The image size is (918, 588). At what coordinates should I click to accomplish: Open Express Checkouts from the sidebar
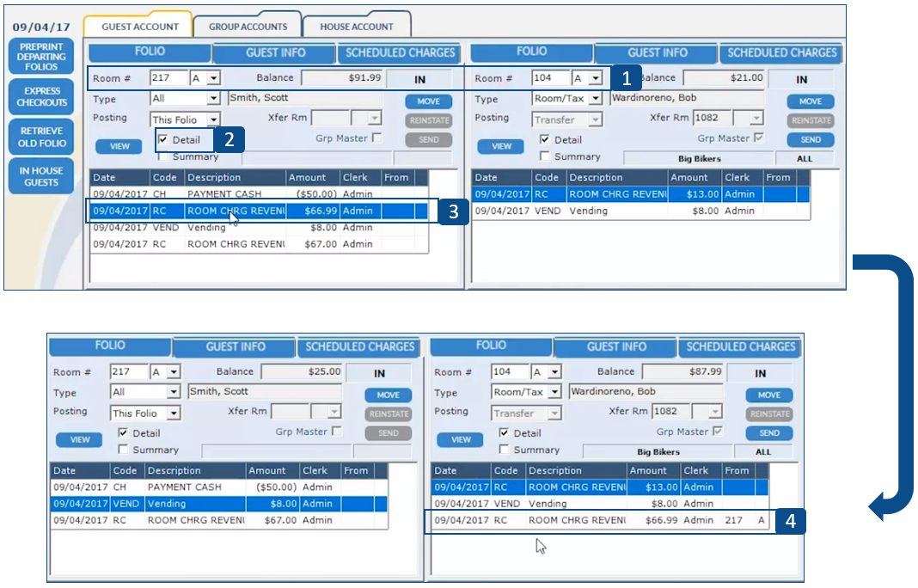pyautogui.click(x=41, y=96)
